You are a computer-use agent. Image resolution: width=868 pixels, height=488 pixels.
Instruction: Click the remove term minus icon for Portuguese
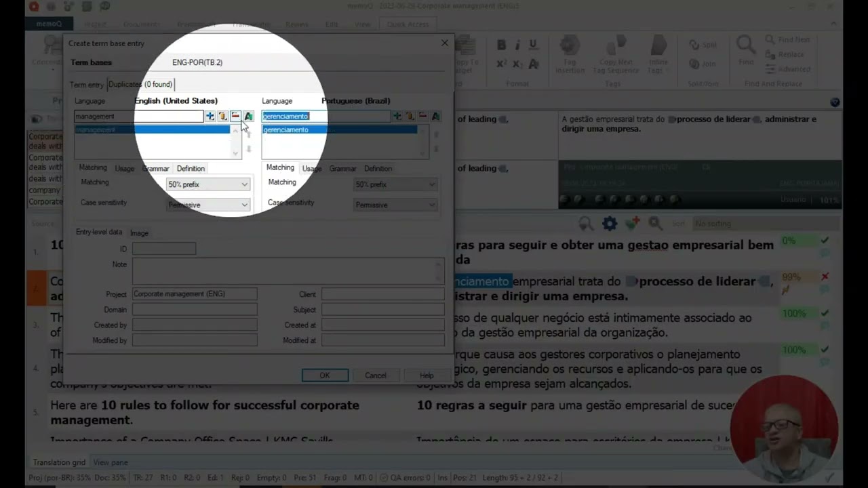[422, 117]
